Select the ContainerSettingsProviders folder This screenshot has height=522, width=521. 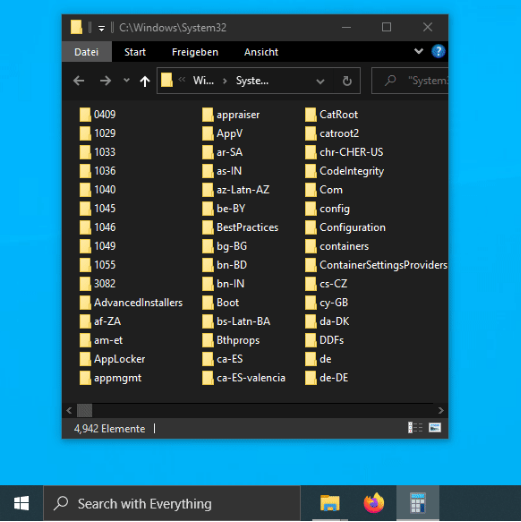click(376, 265)
